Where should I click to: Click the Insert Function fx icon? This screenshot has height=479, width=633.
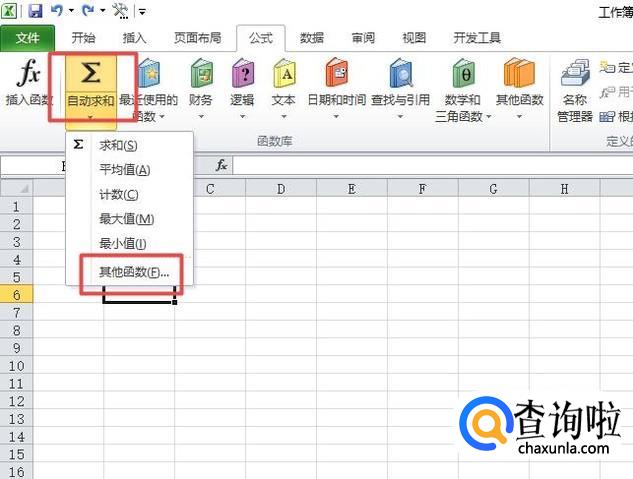tap(31, 75)
